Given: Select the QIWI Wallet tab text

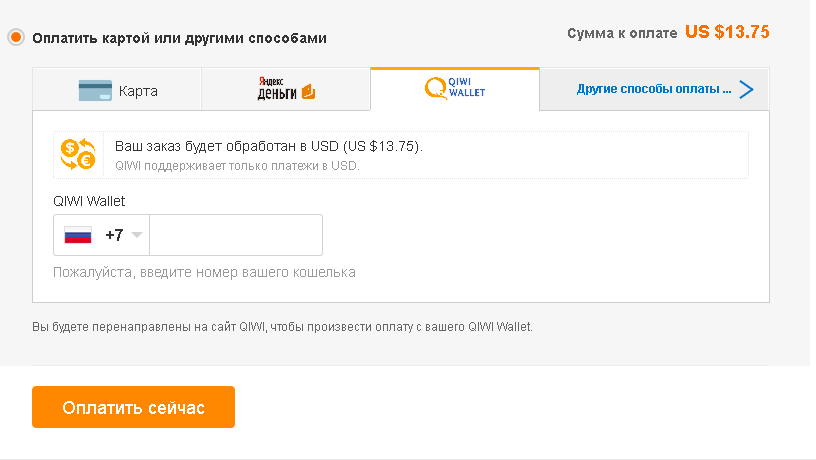Looking at the screenshot, I should pos(467,87).
